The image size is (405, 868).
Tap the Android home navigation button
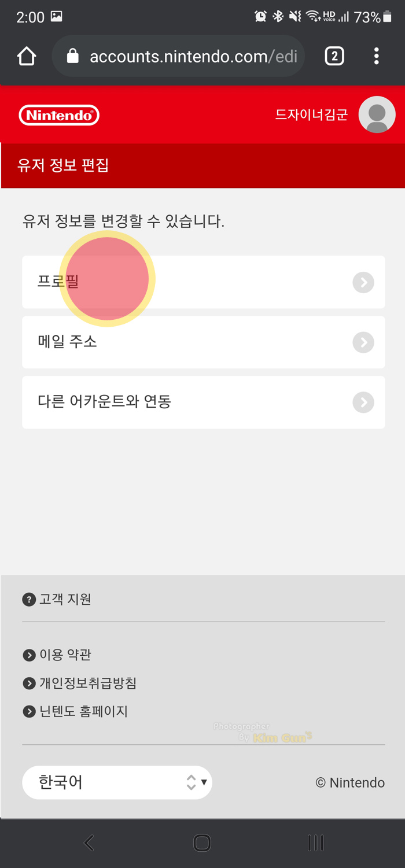202,843
